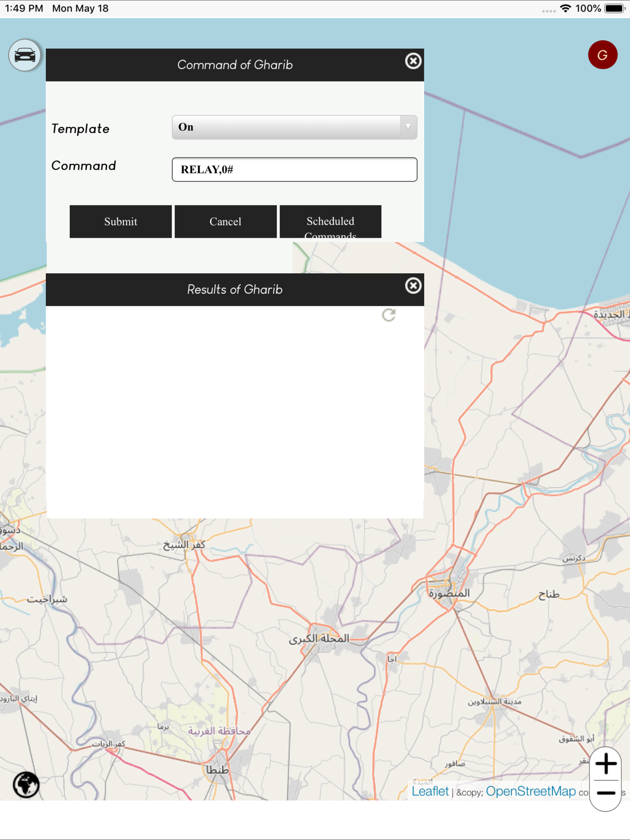Tap the Wi-Fi status icon
This screenshot has width=630, height=840.
tap(565, 8)
